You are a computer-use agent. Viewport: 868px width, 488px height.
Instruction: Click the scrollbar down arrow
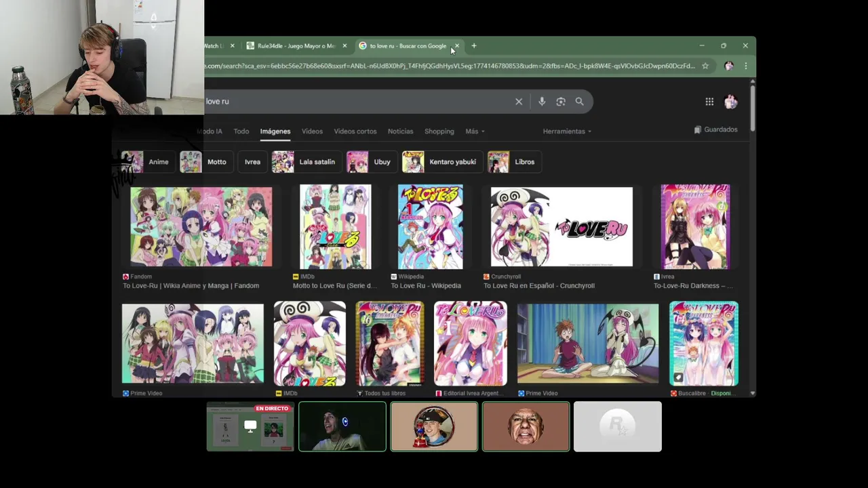753,393
